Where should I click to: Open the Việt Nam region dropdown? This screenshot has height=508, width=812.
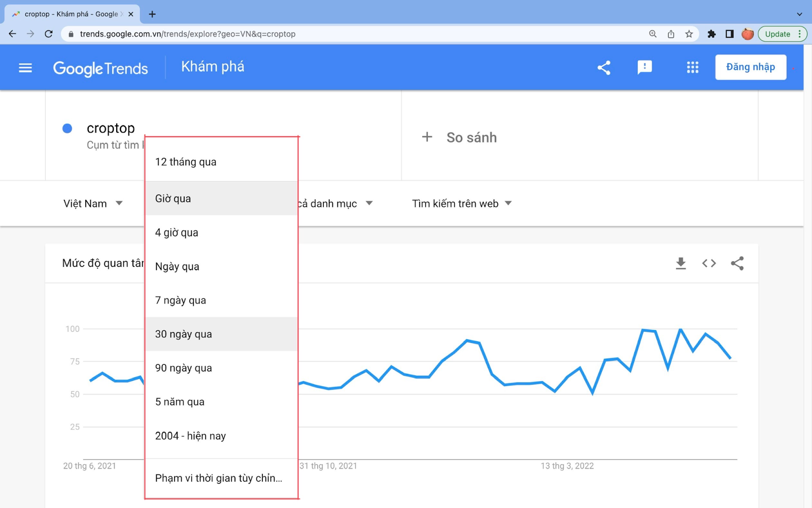[93, 203]
